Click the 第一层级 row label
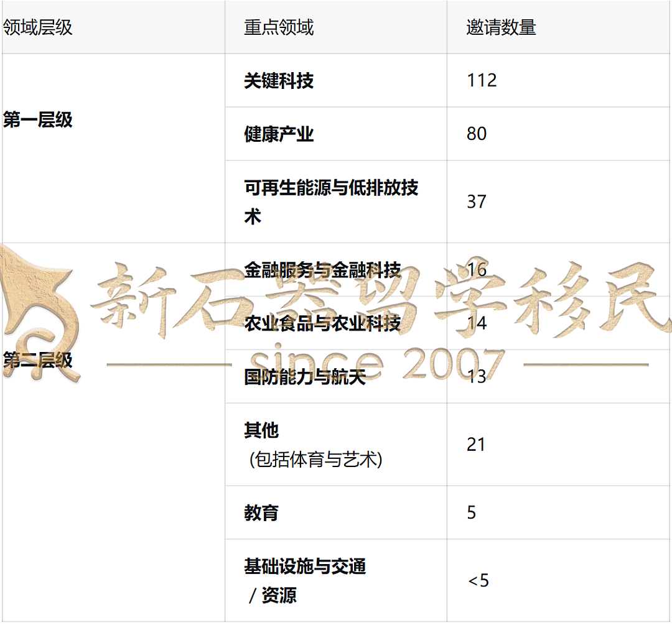This screenshot has height=625, width=672. point(38,119)
